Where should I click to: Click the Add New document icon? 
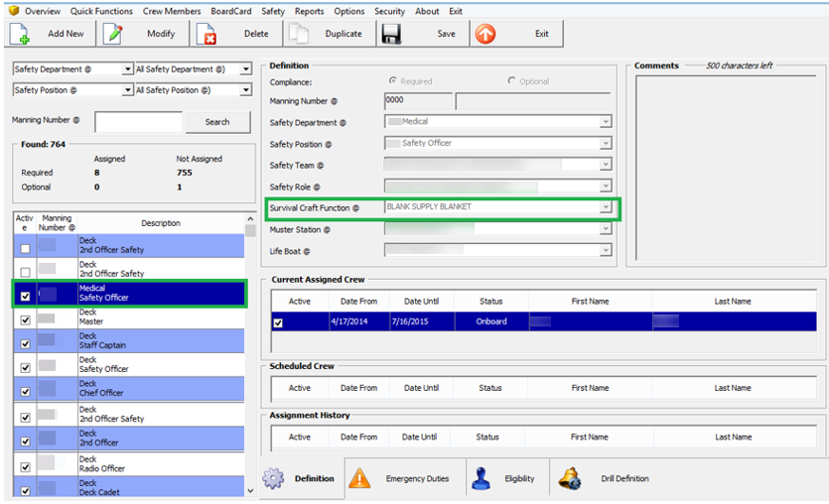tap(20, 34)
